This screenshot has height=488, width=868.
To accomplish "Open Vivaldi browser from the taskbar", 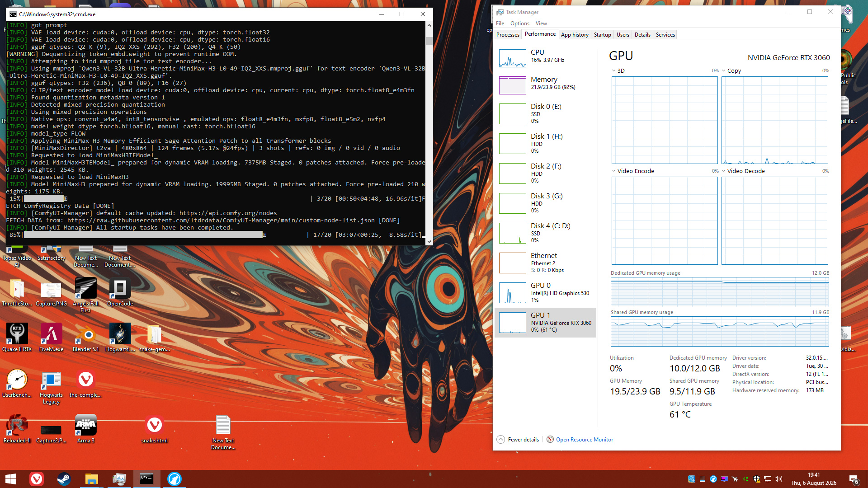I will 37,479.
